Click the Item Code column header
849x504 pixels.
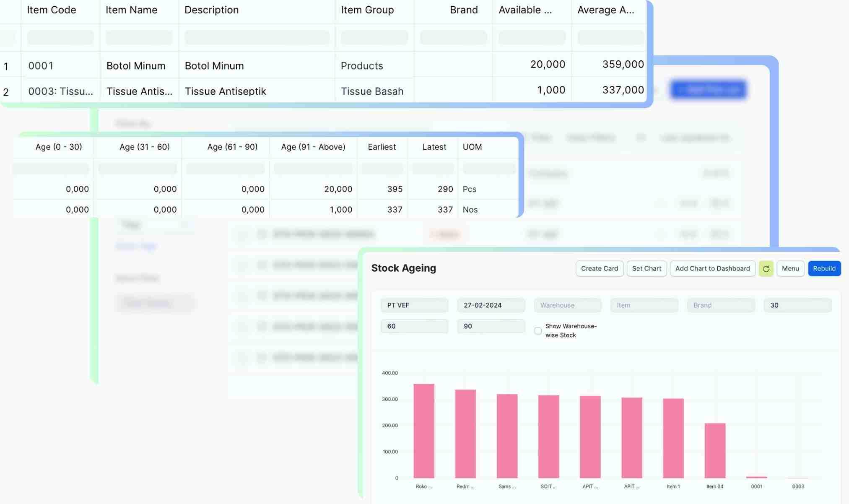[x=52, y=10]
